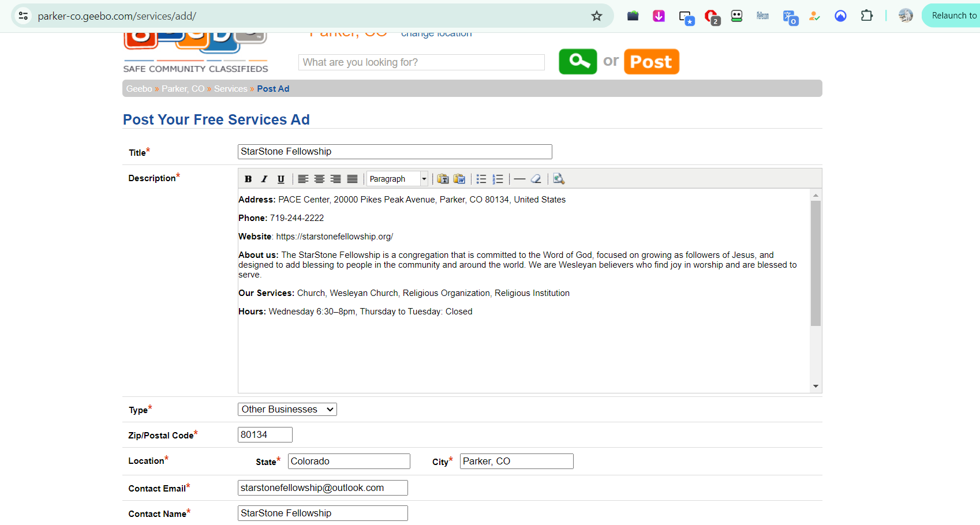Click the eraser remove-formatting icon
Screen dimensions: 980x525
536,179
